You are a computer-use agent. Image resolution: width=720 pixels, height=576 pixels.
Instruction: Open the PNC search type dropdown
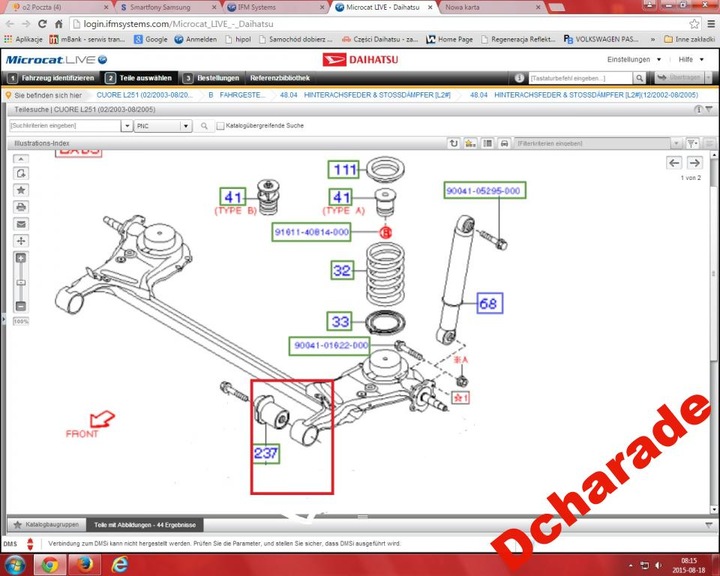click(x=186, y=126)
